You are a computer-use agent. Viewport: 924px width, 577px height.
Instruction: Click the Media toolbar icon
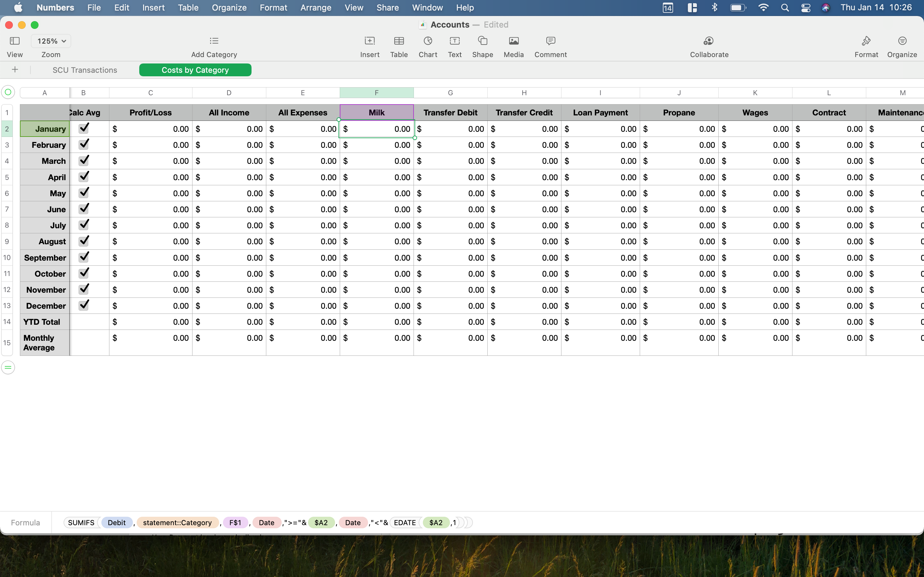514,41
